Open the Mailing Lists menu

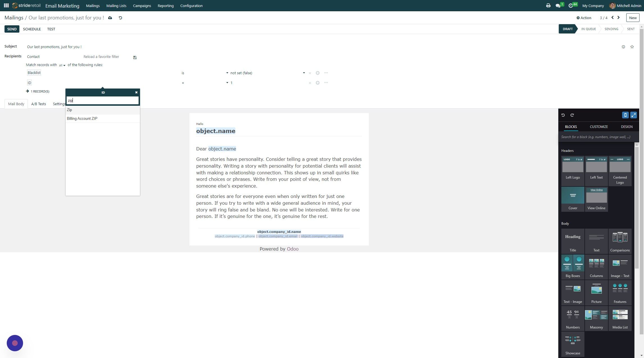(x=116, y=6)
